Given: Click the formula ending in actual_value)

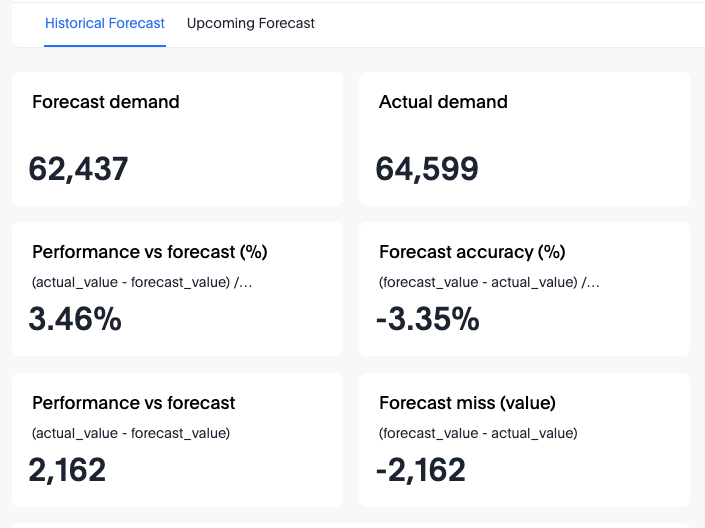Looking at the screenshot, I should [478, 433].
